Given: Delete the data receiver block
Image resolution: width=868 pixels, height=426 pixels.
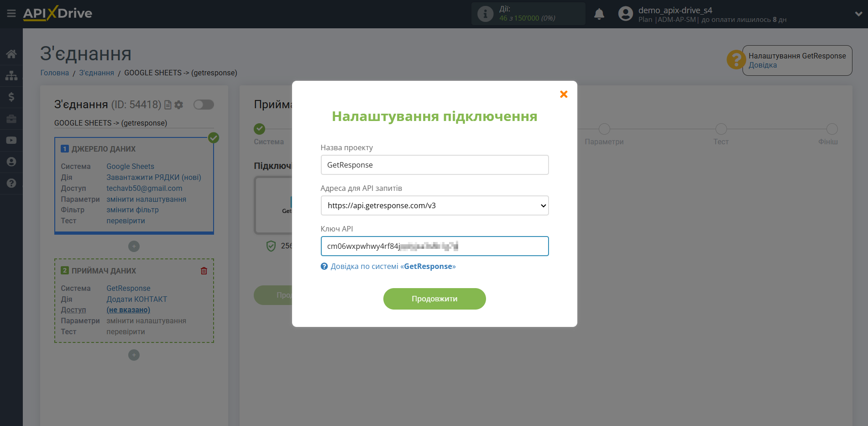Looking at the screenshot, I should point(204,271).
